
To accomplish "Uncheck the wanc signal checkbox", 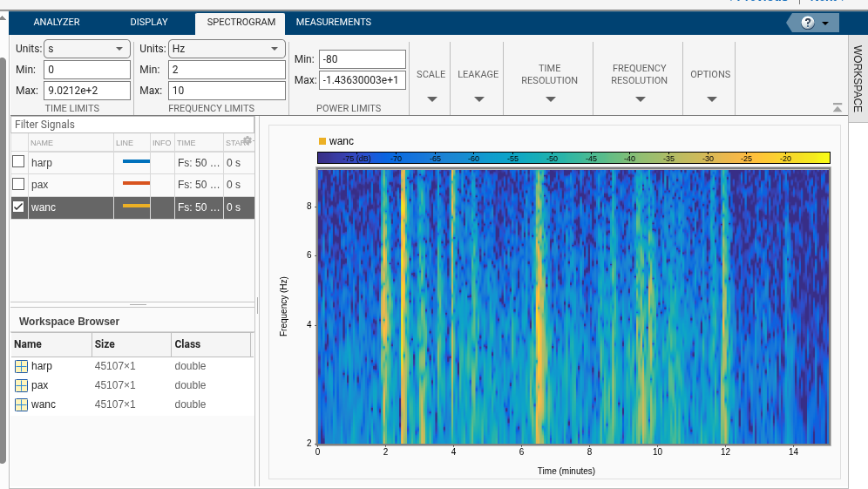I will pyautogui.click(x=18, y=207).
